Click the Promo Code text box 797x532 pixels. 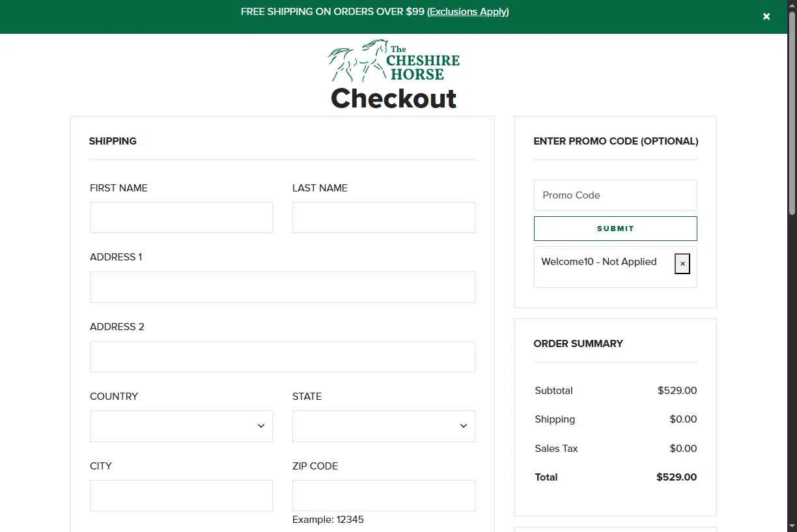tap(615, 195)
